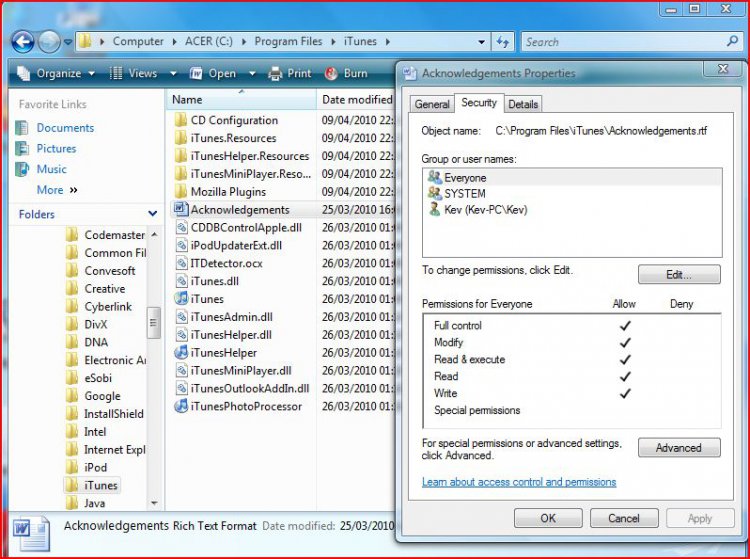Image resolution: width=750 pixels, height=559 pixels.
Task: Click the Print printer icon
Action: 275,73
